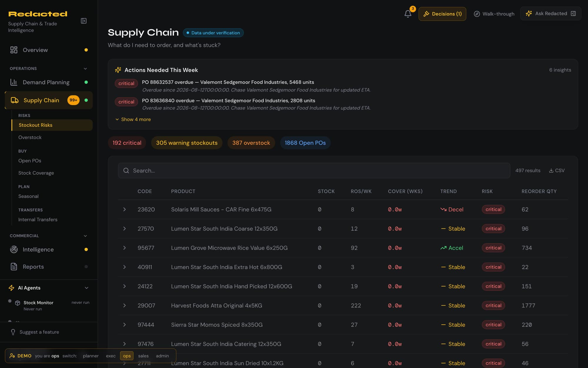Download results via CSV icon

tap(551, 170)
